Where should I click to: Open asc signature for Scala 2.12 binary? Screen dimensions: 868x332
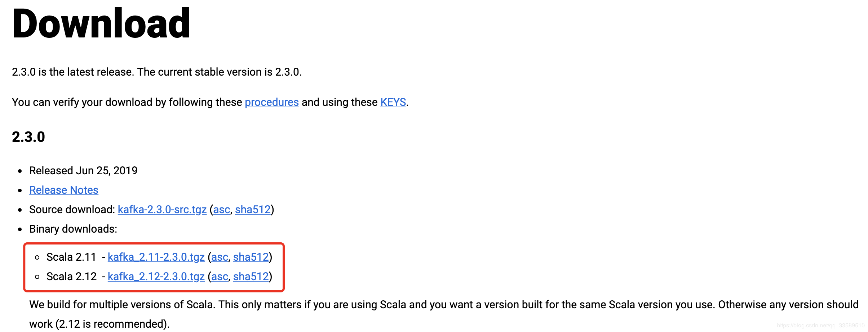[x=220, y=277]
